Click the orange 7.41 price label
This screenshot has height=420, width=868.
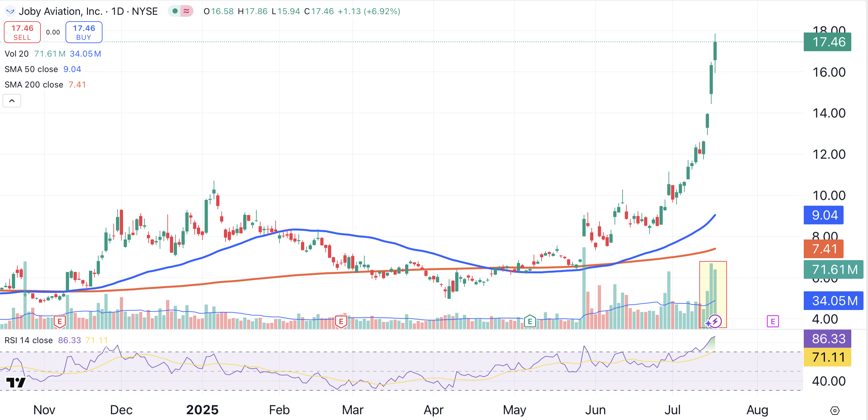click(823, 249)
